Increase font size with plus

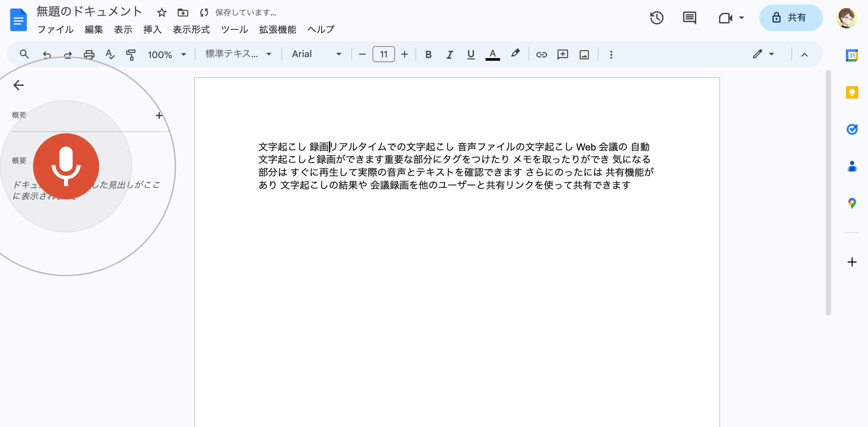[x=404, y=54]
